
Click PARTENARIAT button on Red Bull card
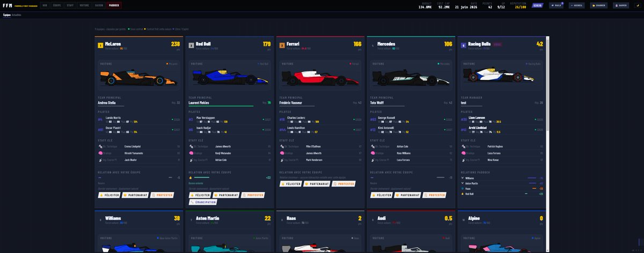coord(226,195)
